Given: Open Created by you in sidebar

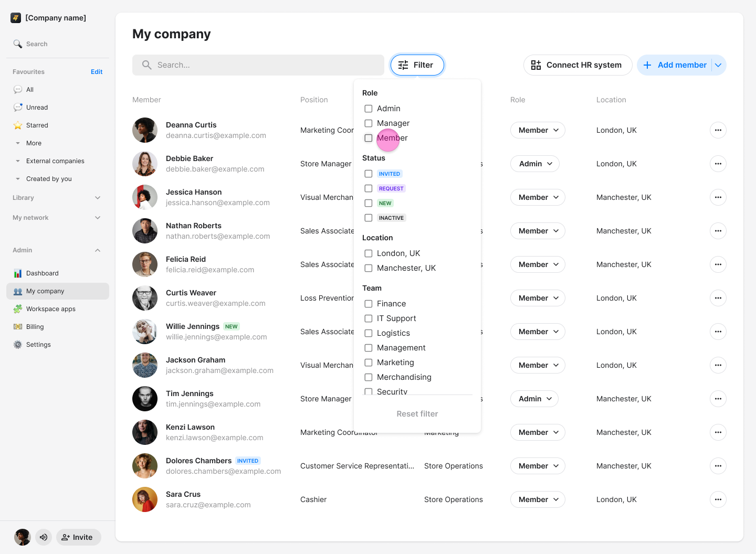Looking at the screenshot, I should point(49,179).
